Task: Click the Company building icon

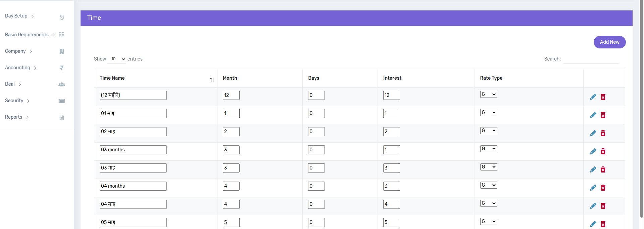Action: click(x=62, y=51)
